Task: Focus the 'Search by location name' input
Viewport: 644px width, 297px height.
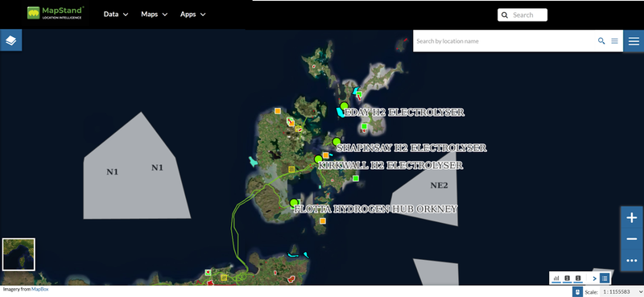Action: pyautogui.click(x=505, y=41)
